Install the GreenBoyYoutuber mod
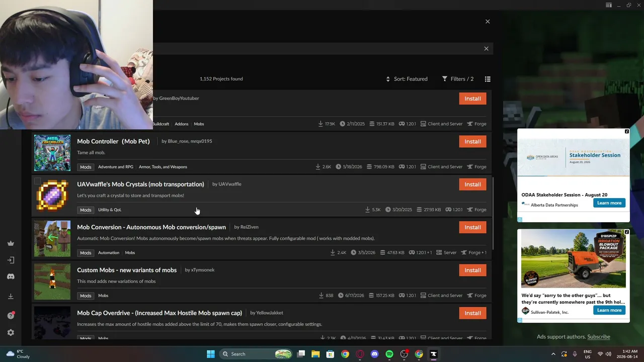This screenshot has height=362, width=644. coord(472,99)
